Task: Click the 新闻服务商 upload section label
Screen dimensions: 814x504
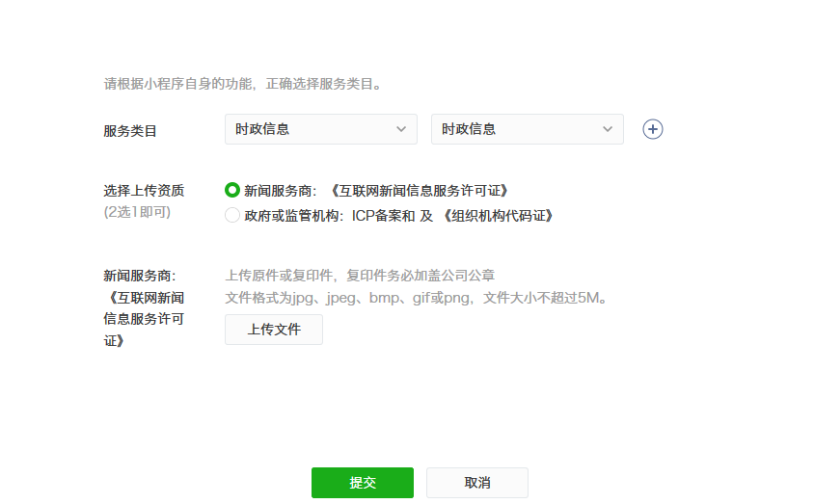Action: coord(144,308)
